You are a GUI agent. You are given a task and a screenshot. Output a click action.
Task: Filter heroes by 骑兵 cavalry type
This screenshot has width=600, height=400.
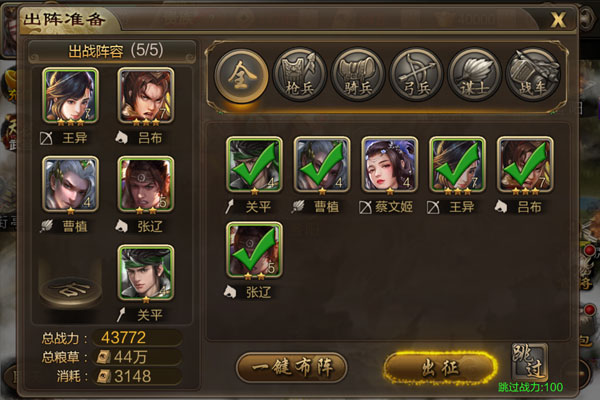[x=358, y=75]
